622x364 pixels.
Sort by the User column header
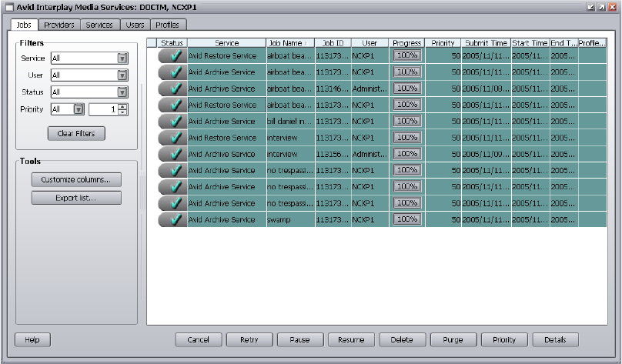pos(370,43)
